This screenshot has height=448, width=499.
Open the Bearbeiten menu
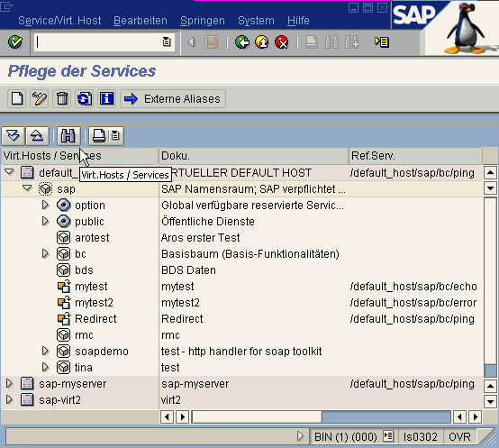point(141,21)
